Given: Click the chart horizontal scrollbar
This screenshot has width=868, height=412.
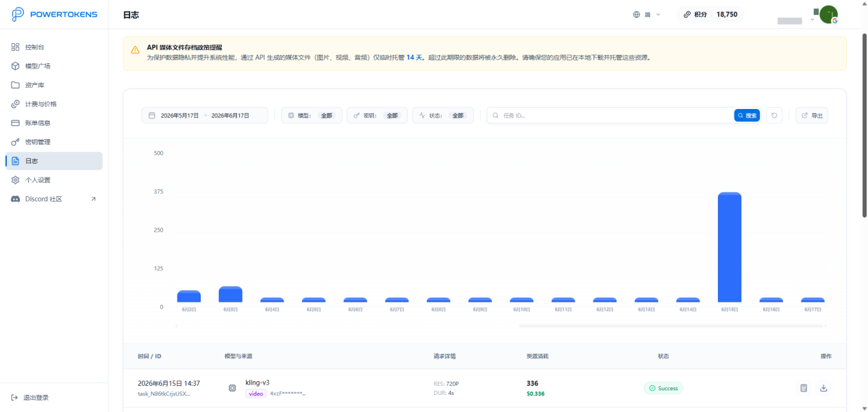Looking at the screenshot, I should (671, 326).
